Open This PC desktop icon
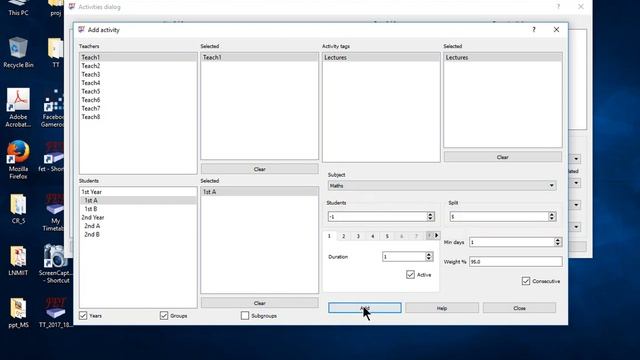The height and width of the screenshot is (360, 640). [18, 8]
